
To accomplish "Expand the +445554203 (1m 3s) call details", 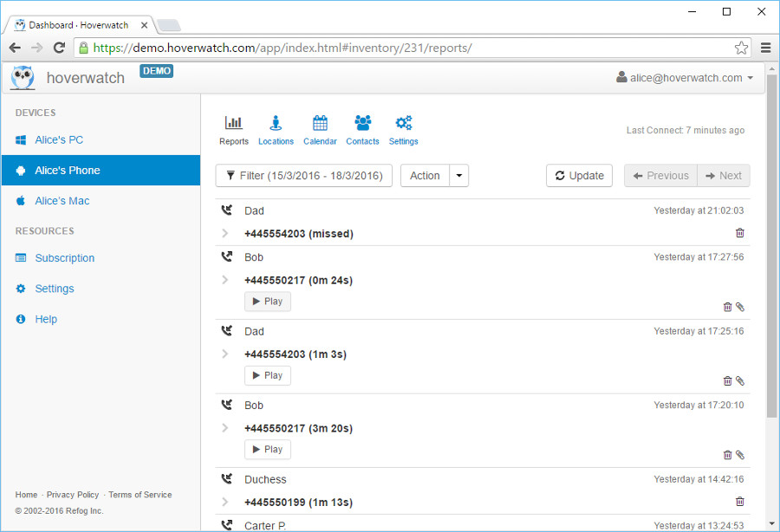I will pyautogui.click(x=224, y=354).
